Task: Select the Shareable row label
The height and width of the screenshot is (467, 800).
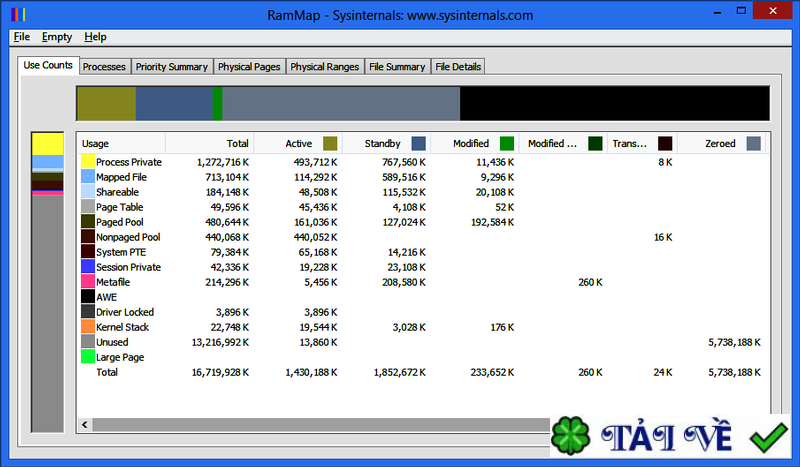Action: (117, 192)
